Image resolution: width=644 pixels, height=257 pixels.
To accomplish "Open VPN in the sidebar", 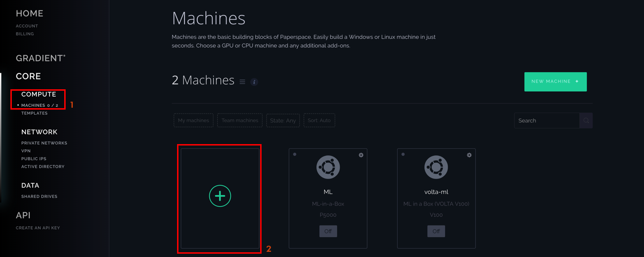I will pos(26,151).
